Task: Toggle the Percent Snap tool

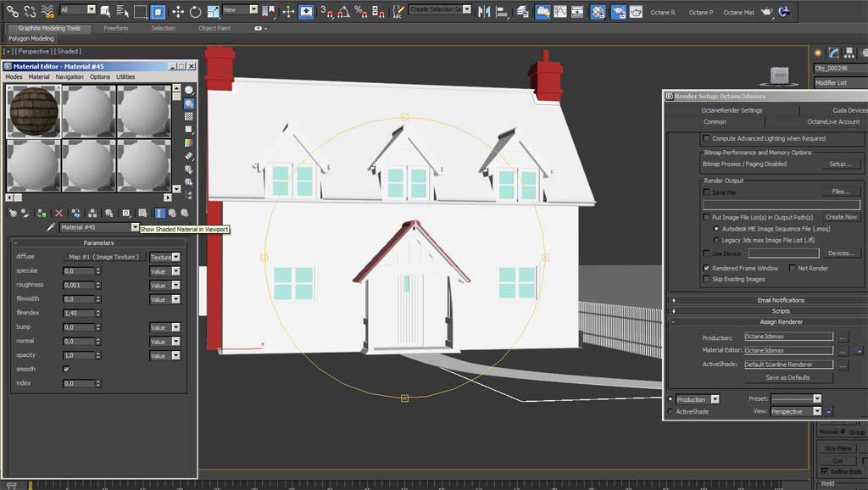Action: [x=361, y=11]
